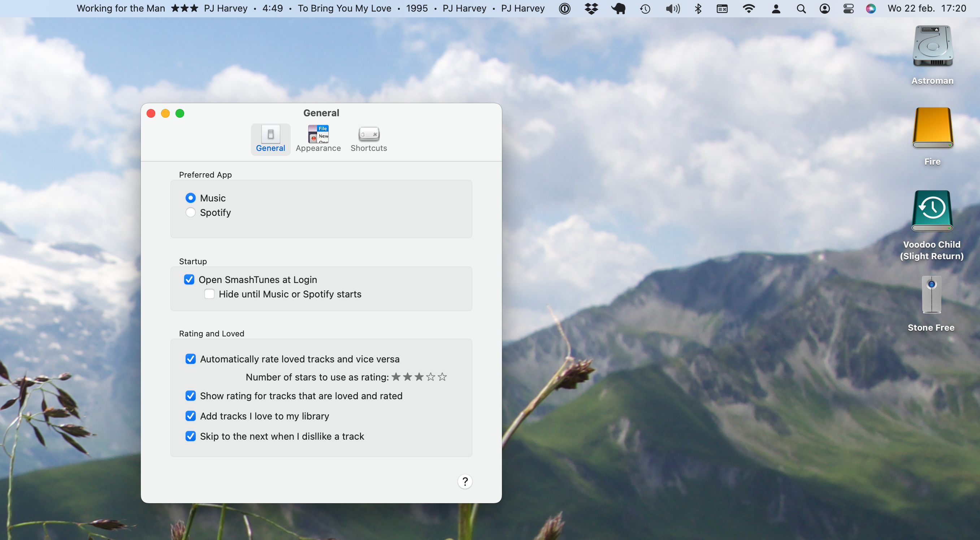
Task: Open the date and time menu
Action: [927, 8]
